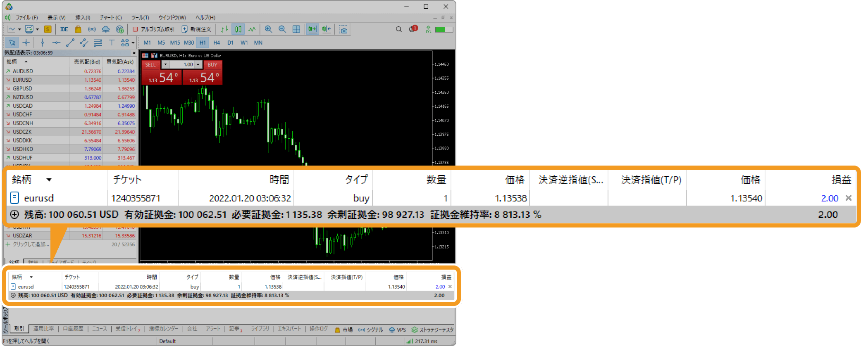Click the 217.31 ms connection indicator
The height and width of the screenshot is (346, 868).
(422, 341)
